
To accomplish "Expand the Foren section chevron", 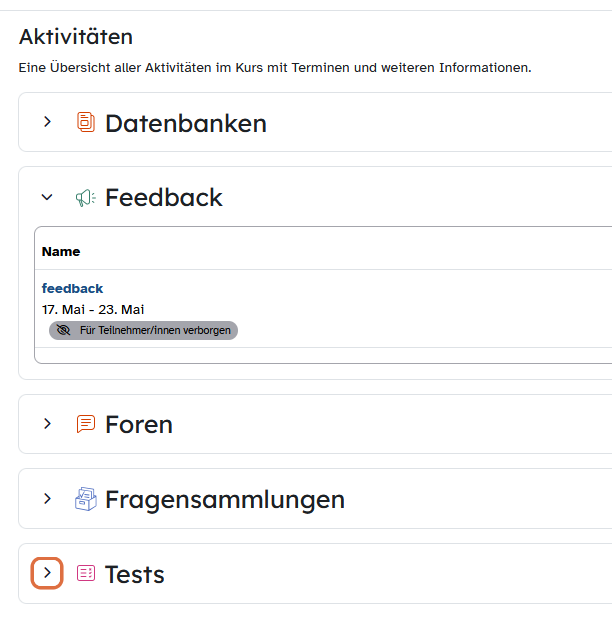I will [x=47, y=423].
